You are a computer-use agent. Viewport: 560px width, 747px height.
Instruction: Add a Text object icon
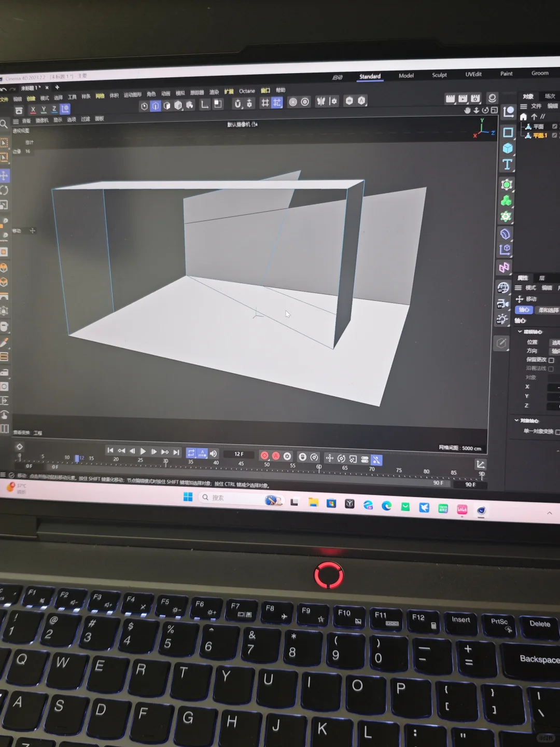[x=508, y=164]
